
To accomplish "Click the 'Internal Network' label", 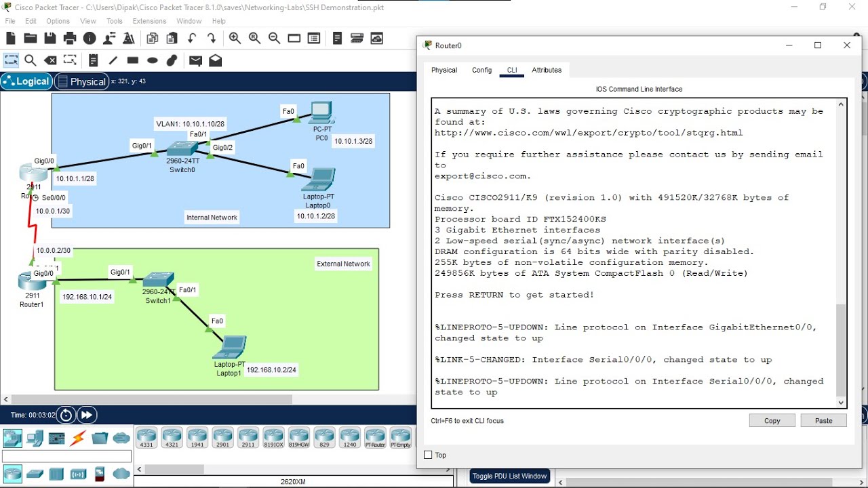I will pos(212,218).
